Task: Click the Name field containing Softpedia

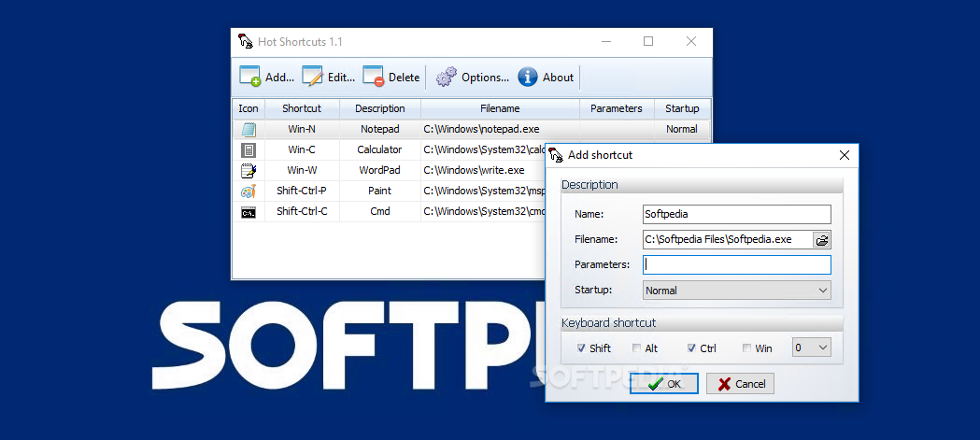Action: tap(737, 214)
